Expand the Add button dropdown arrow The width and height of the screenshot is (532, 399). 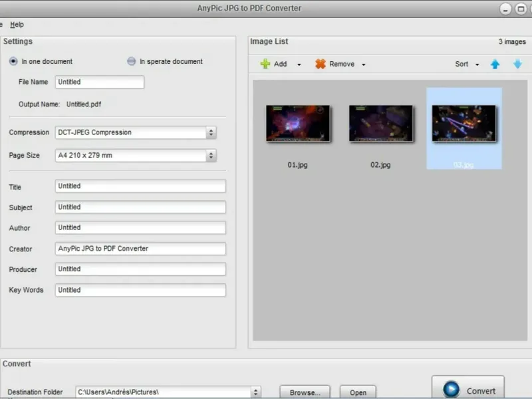click(299, 65)
